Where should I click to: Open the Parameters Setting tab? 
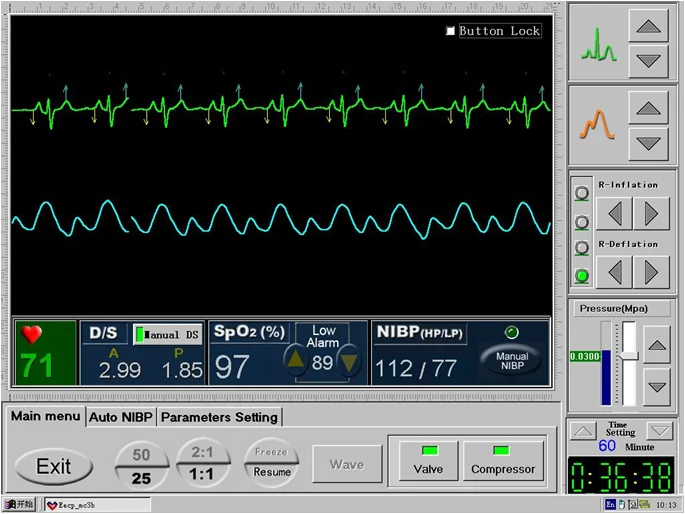[219, 417]
